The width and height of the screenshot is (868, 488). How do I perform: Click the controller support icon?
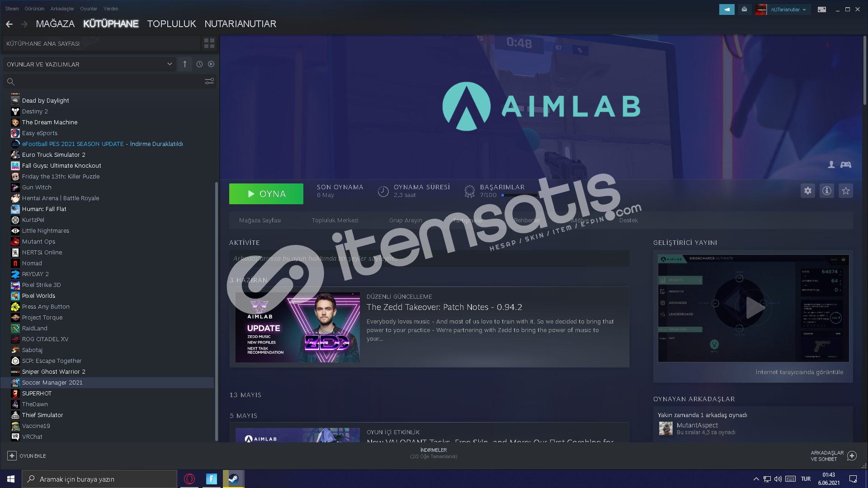click(x=846, y=165)
